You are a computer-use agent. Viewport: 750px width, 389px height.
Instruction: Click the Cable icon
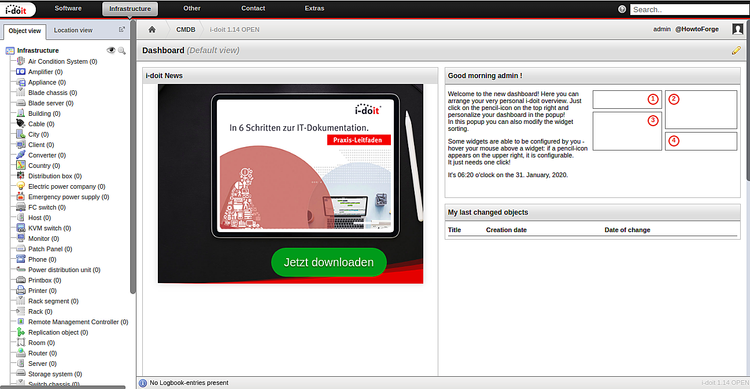(21, 124)
